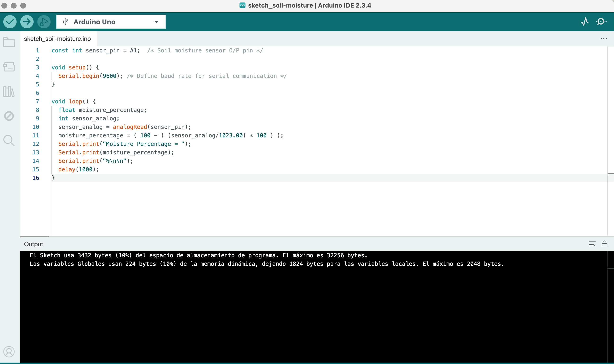Click the 'El Sketch usa 3432 bytes' output line
Viewport: 614px width, 364px height.
click(198, 255)
